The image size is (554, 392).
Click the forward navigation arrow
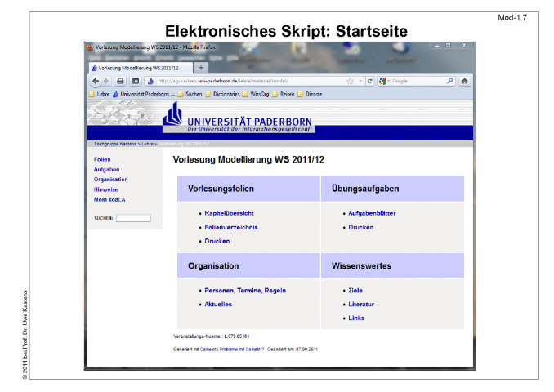point(106,81)
